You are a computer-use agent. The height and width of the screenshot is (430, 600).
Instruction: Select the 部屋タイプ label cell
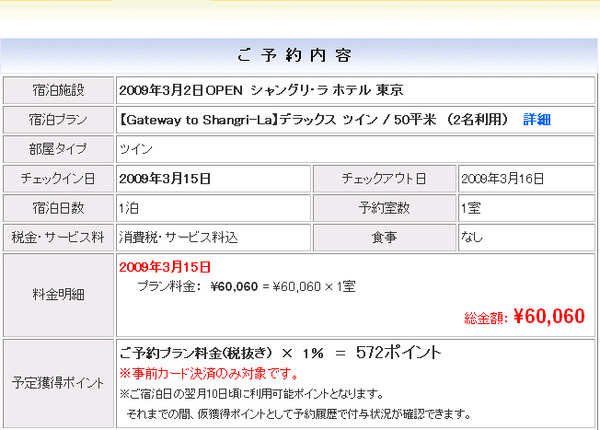point(59,149)
